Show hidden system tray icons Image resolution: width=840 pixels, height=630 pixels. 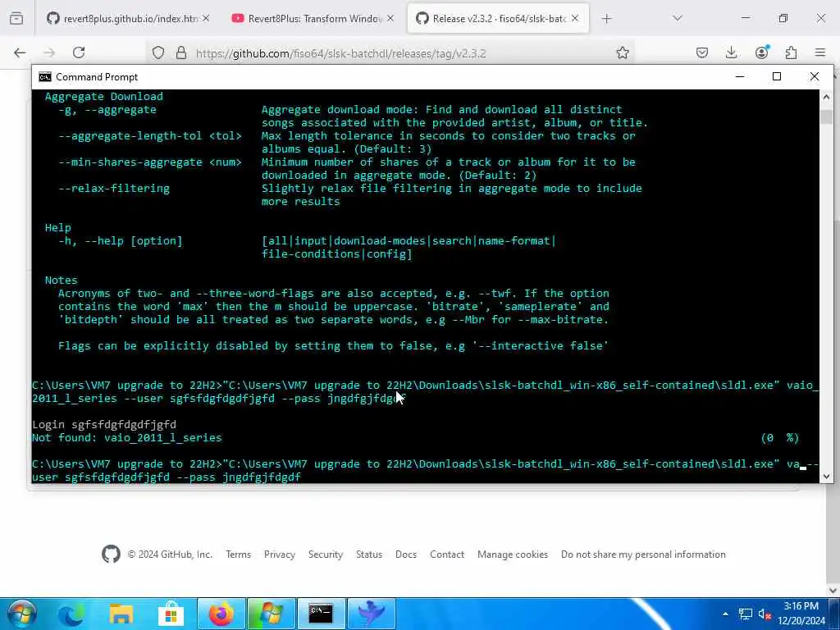[x=725, y=614]
